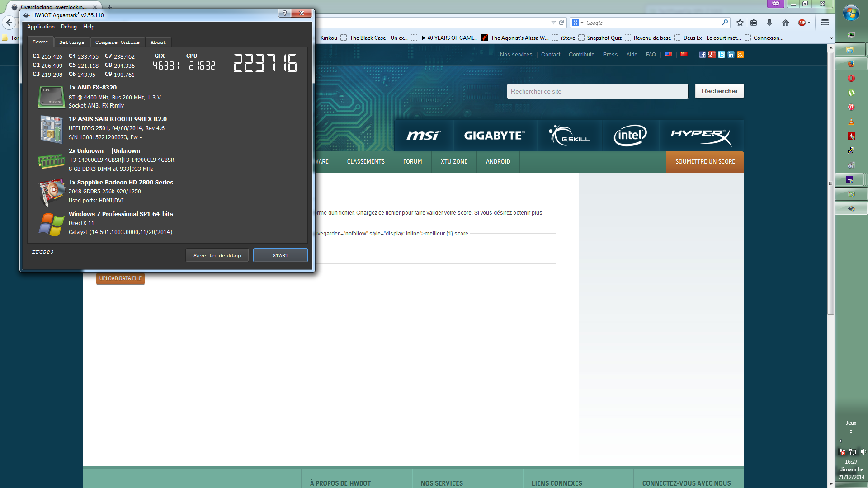
Task: Launch VLC media player from taskbar
Action: (x=851, y=122)
